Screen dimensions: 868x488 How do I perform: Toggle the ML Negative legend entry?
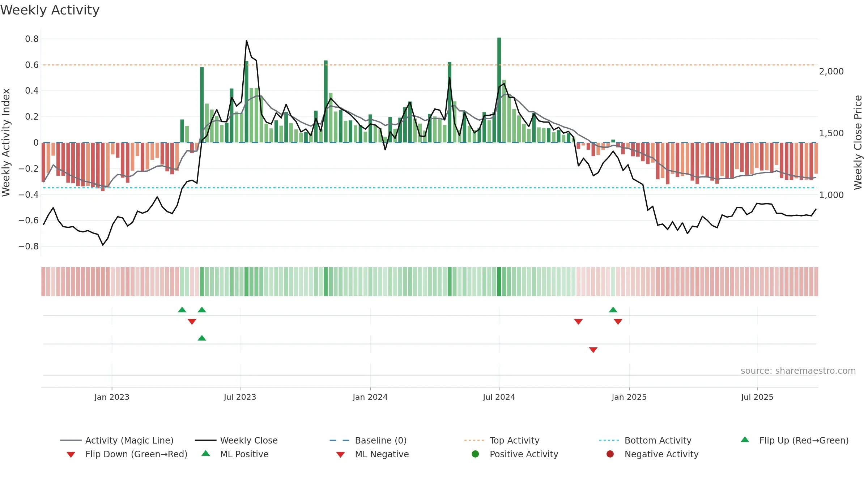point(373,454)
